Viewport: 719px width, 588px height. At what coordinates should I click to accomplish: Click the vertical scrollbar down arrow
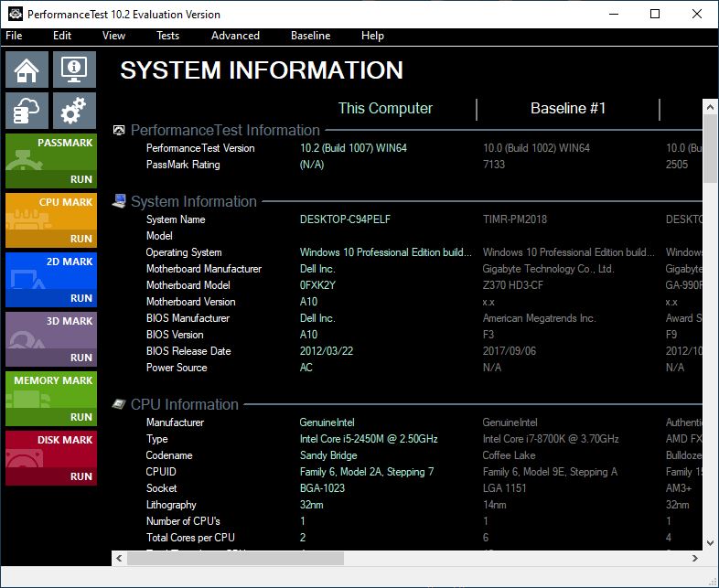(x=710, y=542)
